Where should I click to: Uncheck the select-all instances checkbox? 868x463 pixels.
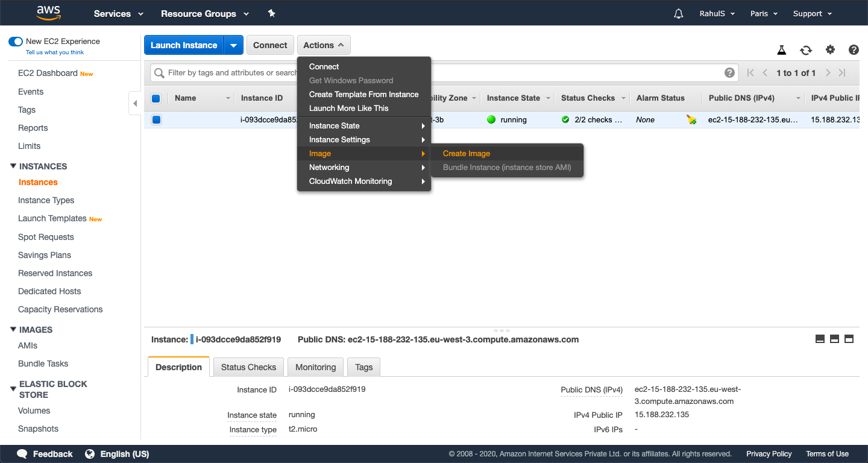(156, 98)
